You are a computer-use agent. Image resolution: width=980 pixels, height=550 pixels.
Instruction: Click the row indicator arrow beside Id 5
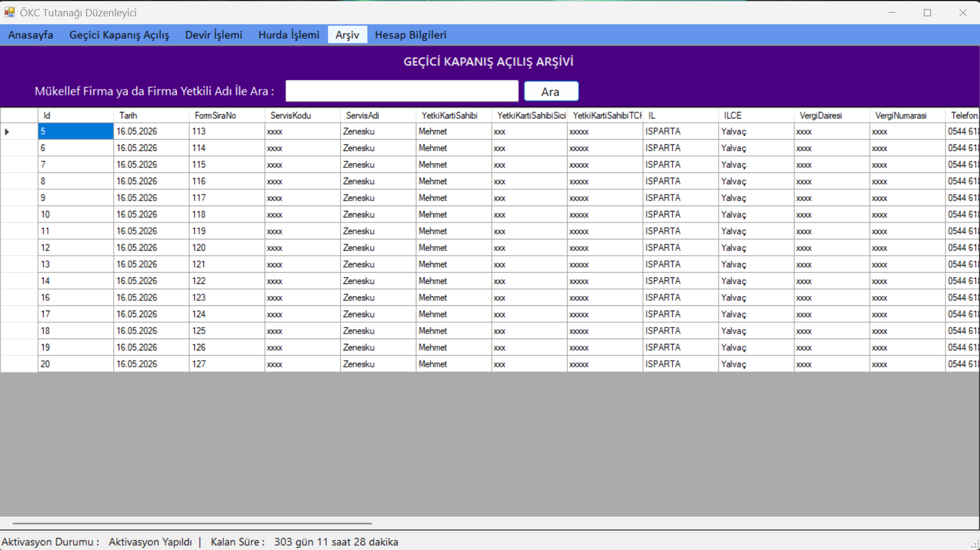coord(7,131)
